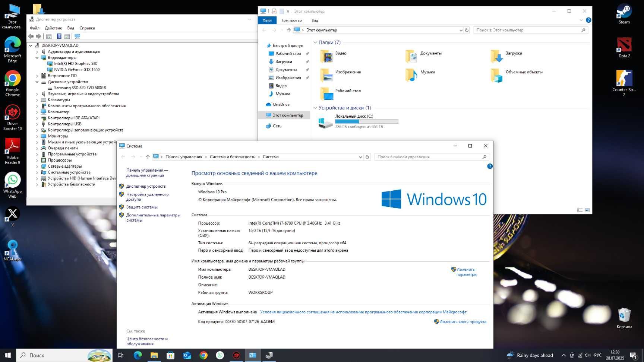Click scan hardware monitor icon in Device Manager toolbar
Screen dimensions: 644x362
point(78,36)
